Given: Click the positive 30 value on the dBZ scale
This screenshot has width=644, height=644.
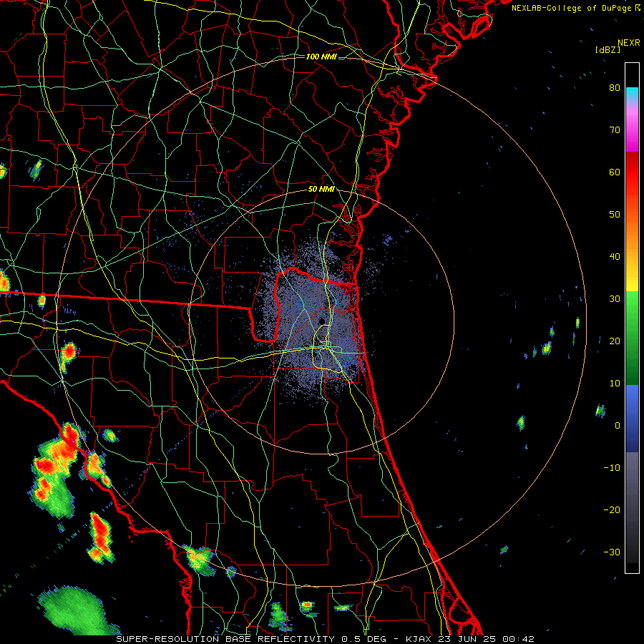Looking at the screenshot, I should click(x=615, y=298).
